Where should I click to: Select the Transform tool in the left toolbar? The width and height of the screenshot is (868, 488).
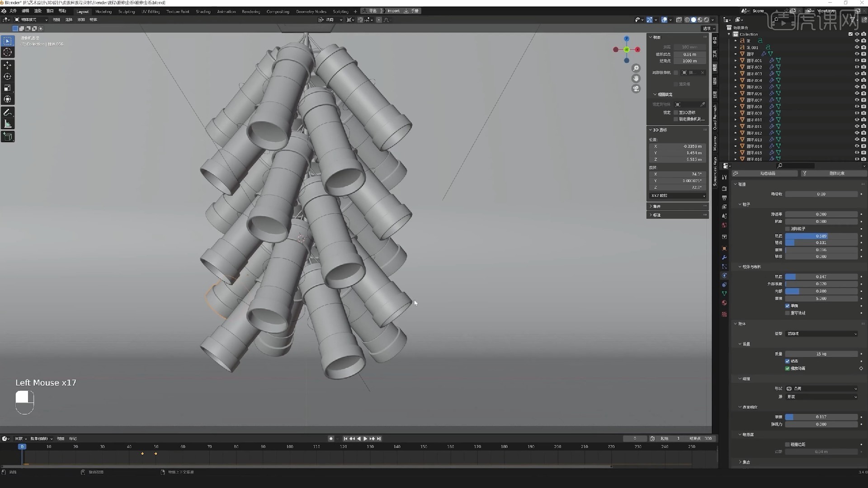(x=8, y=99)
